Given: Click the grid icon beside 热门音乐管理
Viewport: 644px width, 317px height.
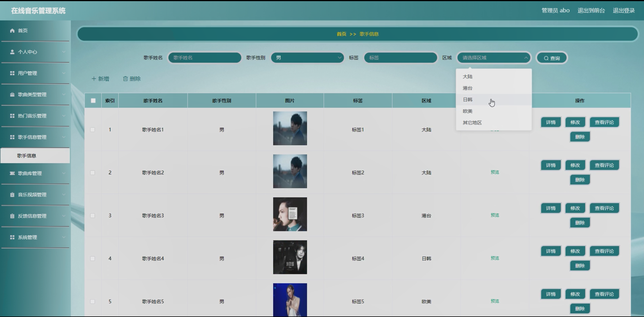Looking at the screenshot, I should pos(12,116).
